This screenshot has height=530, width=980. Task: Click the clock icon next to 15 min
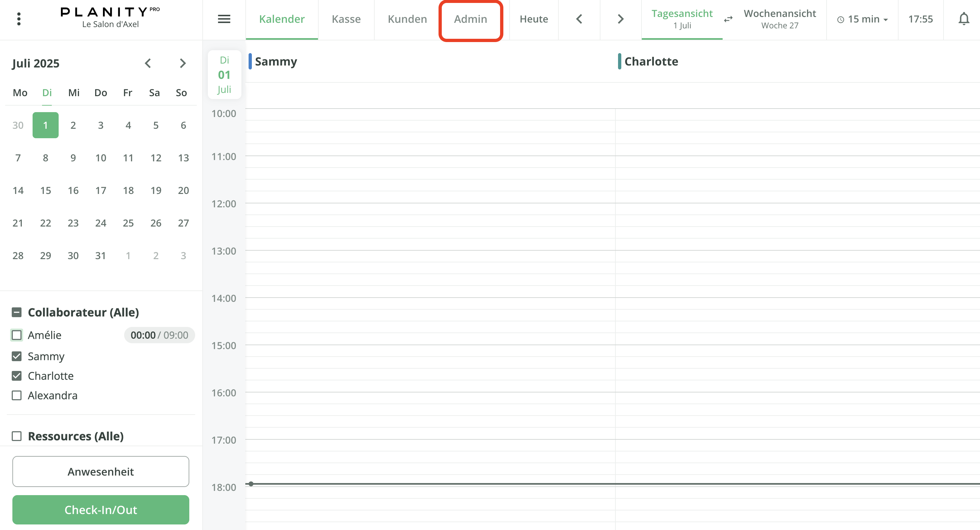pyautogui.click(x=841, y=19)
